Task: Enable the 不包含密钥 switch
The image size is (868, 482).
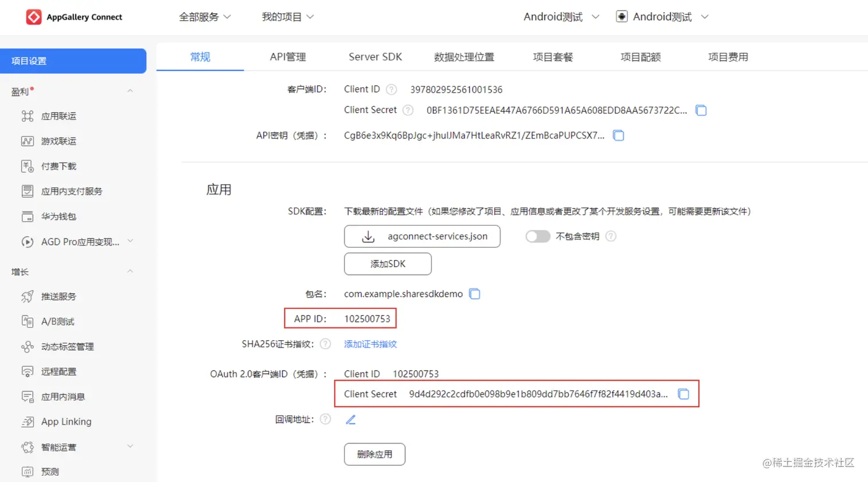Action: (x=537, y=236)
